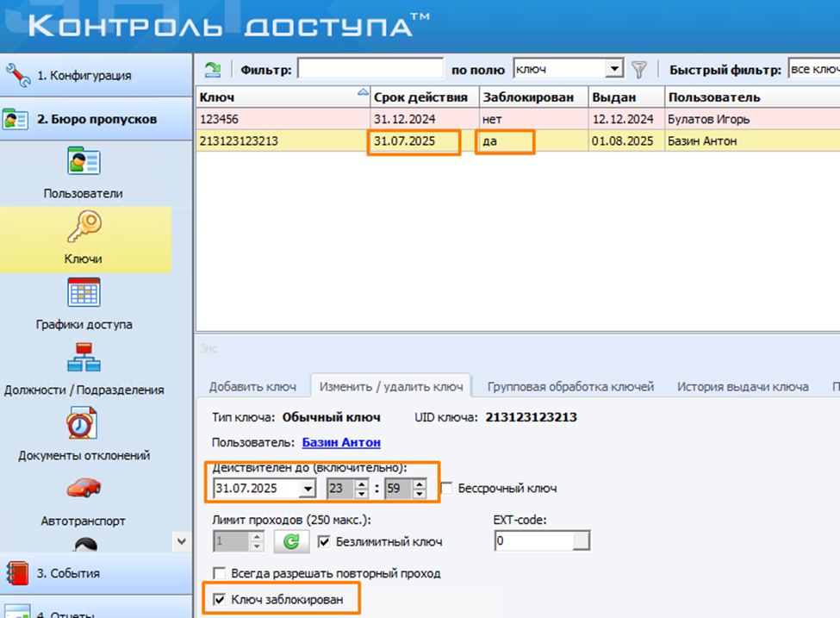Click the green refresh icon in toolbar
This screenshot has height=618, width=840.
click(x=212, y=70)
